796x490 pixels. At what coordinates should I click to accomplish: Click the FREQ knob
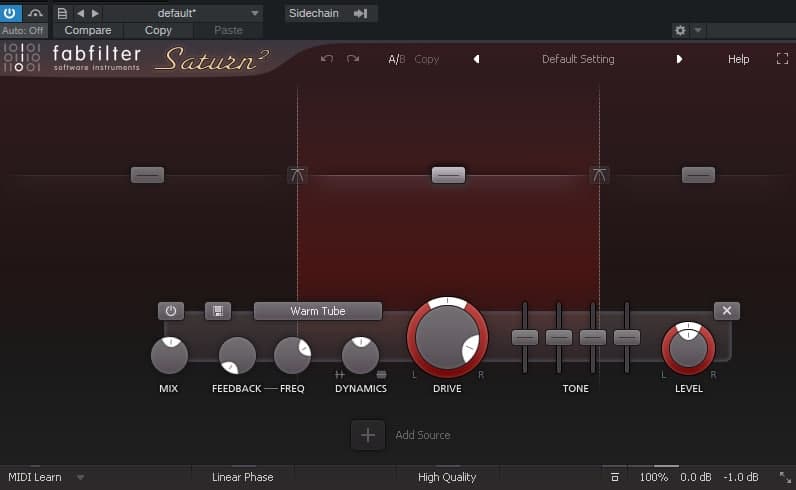[292, 355]
